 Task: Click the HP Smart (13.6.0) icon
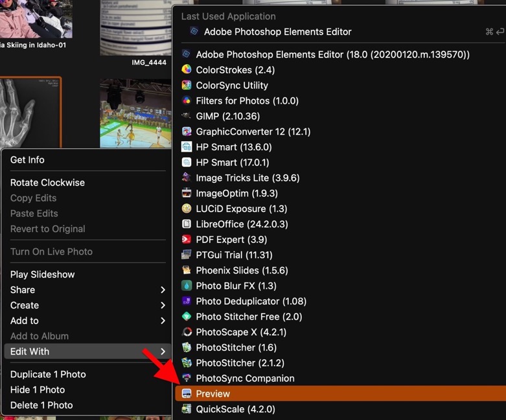click(187, 146)
